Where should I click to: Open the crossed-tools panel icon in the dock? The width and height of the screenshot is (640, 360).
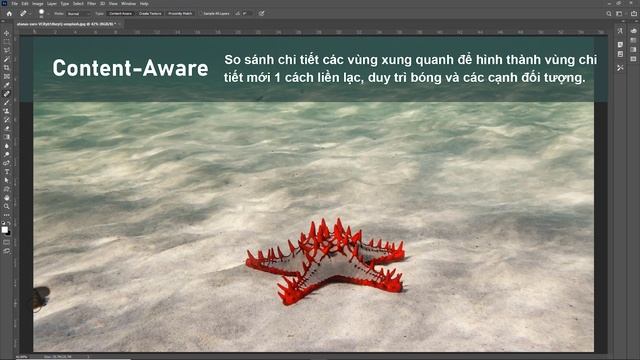click(x=620, y=67)
